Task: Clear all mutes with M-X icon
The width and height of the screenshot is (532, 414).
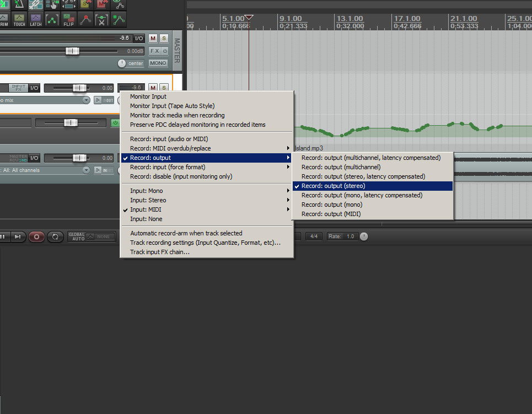Action: click(x=102, y=4)
